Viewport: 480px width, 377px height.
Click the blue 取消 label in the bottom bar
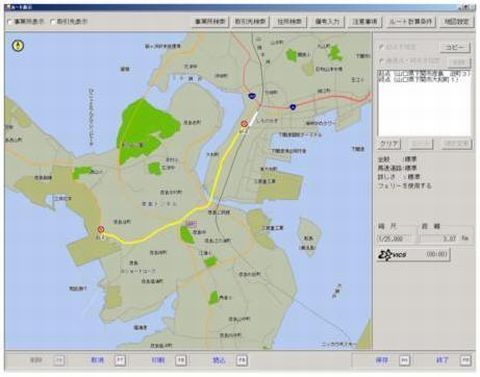click(97, 360)
